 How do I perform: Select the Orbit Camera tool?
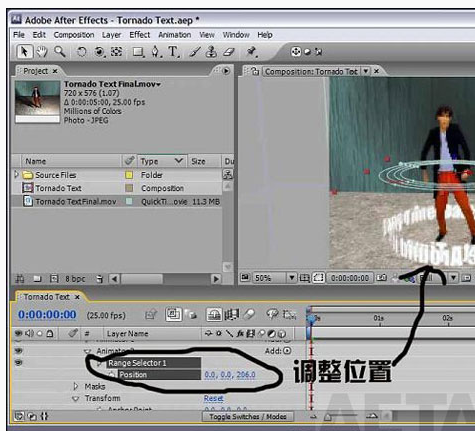99,52
